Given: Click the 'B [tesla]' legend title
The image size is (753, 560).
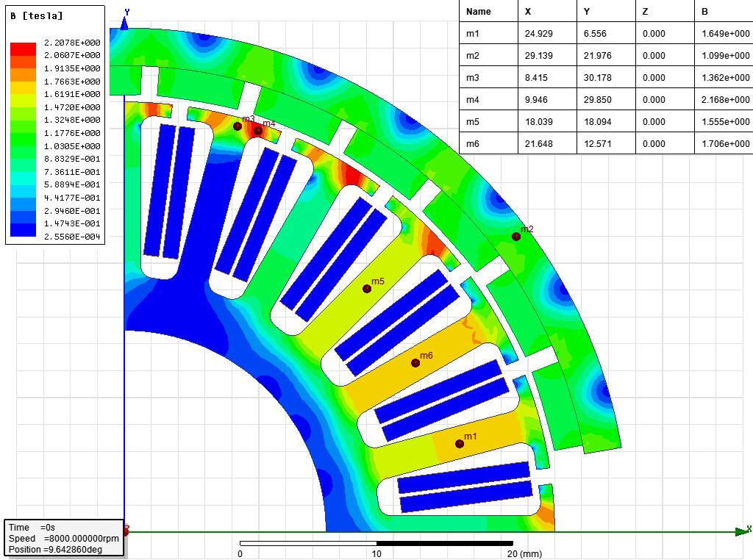Looking at the screenshot, I should pyautogui.click(x=37, y=16).
